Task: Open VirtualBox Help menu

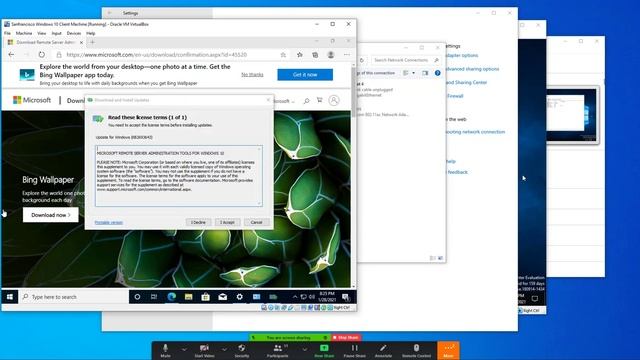Action: pyautogui.click(x=91, y=33)
